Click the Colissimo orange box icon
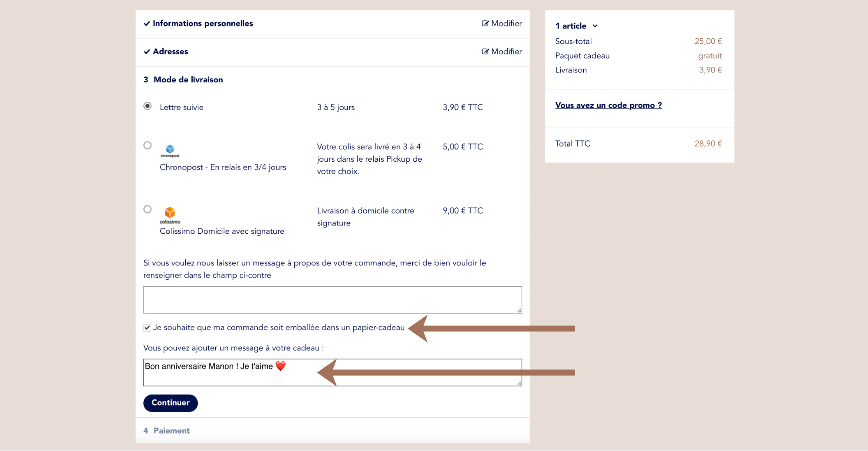This screenshot has height=451, width=868. click(x=170, y=213)
